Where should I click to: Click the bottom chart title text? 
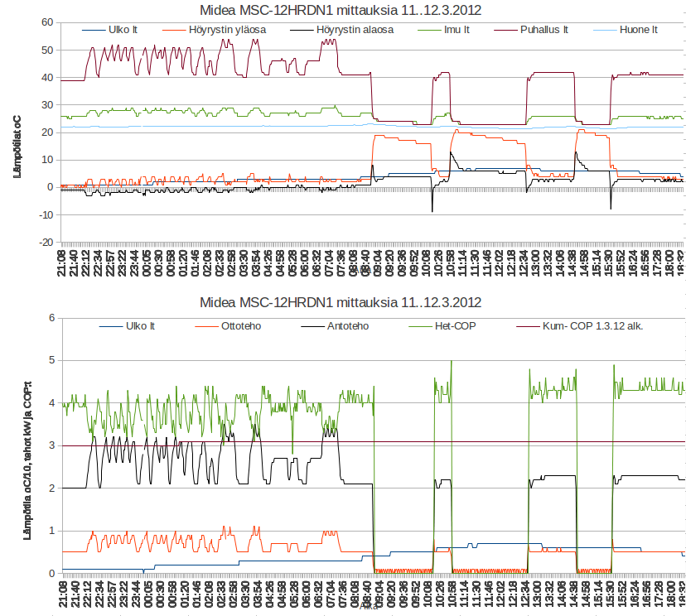pos(341,302)
